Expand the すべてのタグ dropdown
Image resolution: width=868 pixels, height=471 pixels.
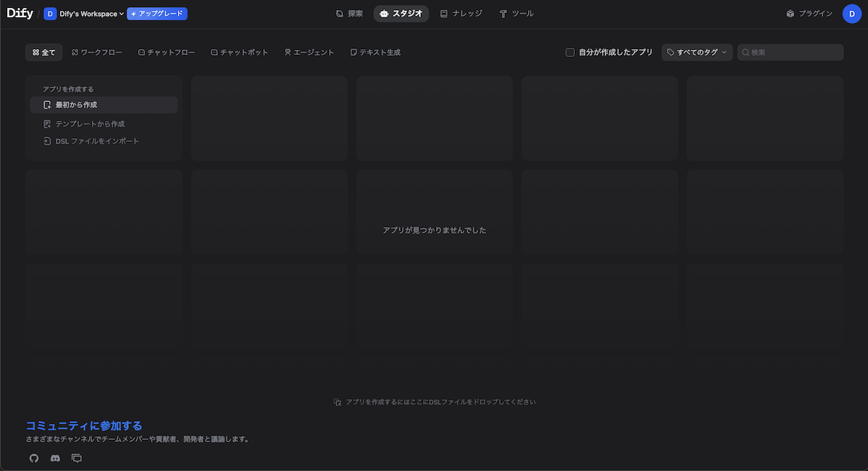tap(697, 52)
